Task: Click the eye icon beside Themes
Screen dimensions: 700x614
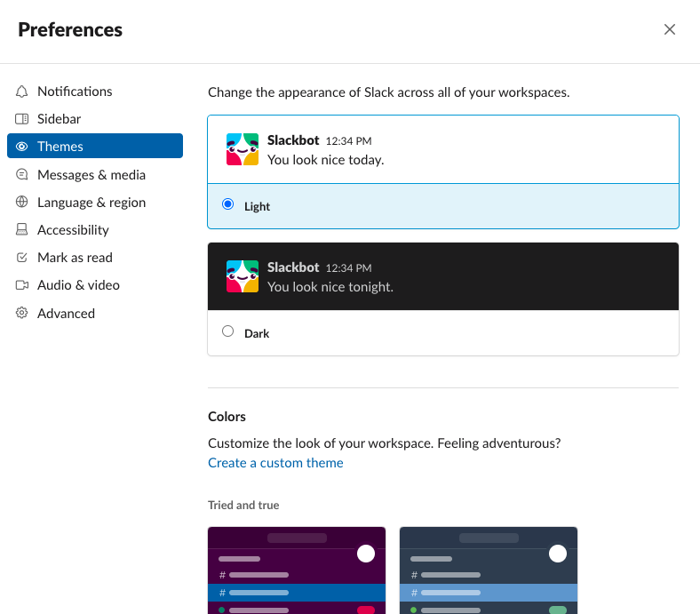Action: tap(21, 147)
